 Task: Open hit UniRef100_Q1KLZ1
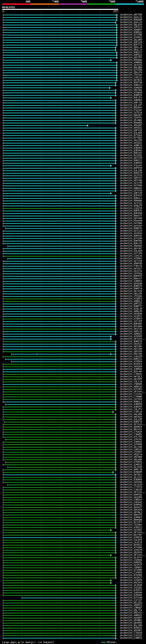click(131, 17)
